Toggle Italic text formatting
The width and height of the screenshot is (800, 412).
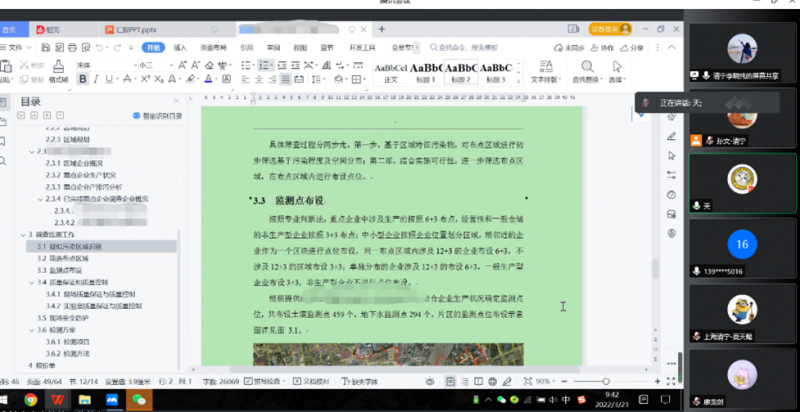point(95,81)
